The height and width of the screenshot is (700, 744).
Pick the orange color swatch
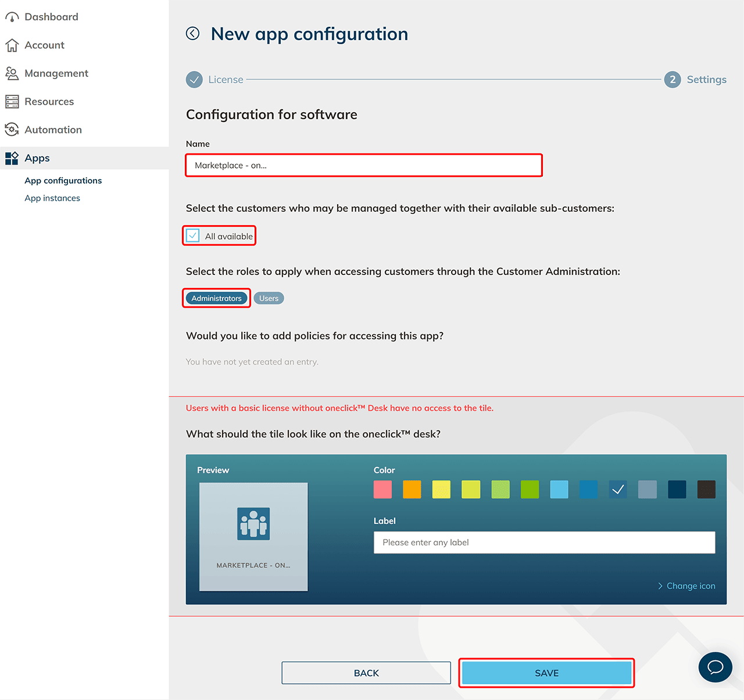pyautogui.click(x=412, y=490)
